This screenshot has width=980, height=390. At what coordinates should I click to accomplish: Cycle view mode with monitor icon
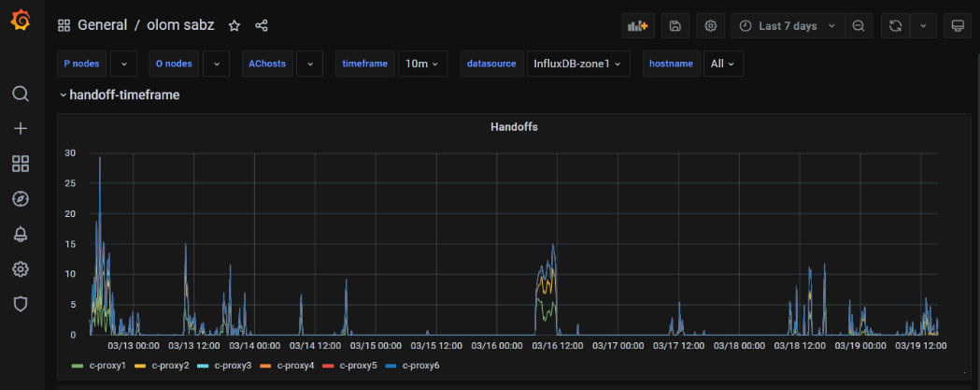(x=957, y=25)
